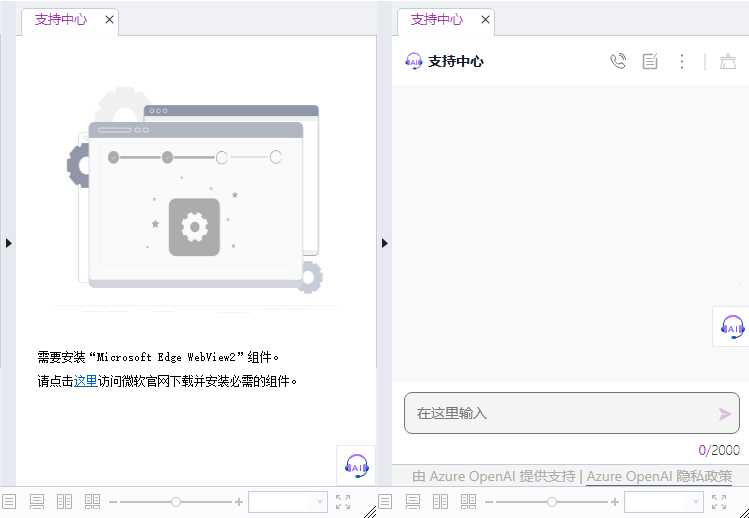Switch to left 支持中心 tab
The image size is (749, 518).
[x=61, y=19]
